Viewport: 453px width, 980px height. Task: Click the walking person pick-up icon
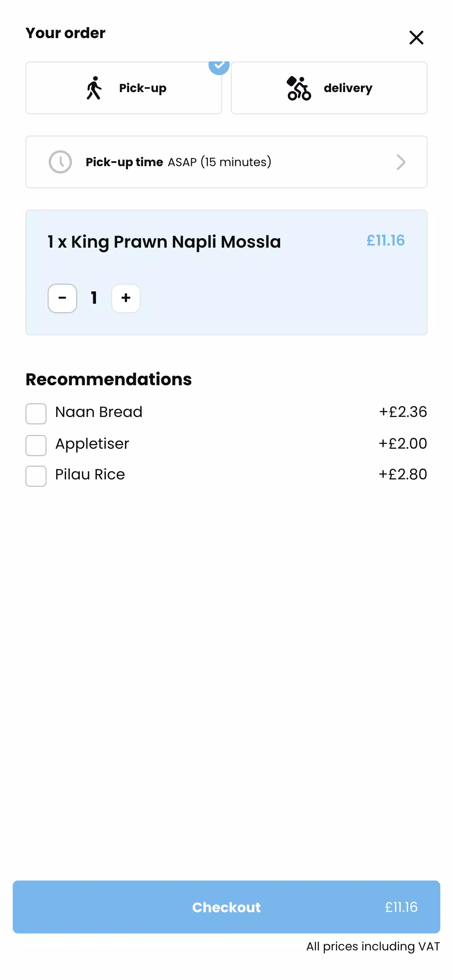pyautogui.click(x=94, y=88)
